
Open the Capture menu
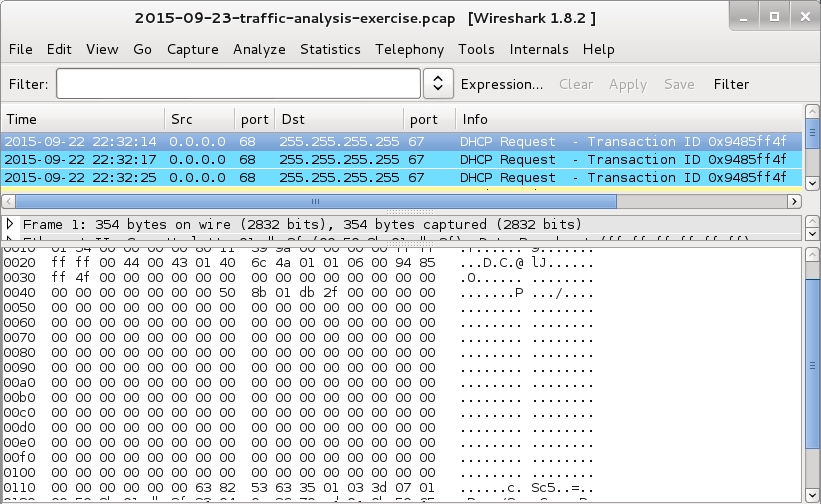193,49
